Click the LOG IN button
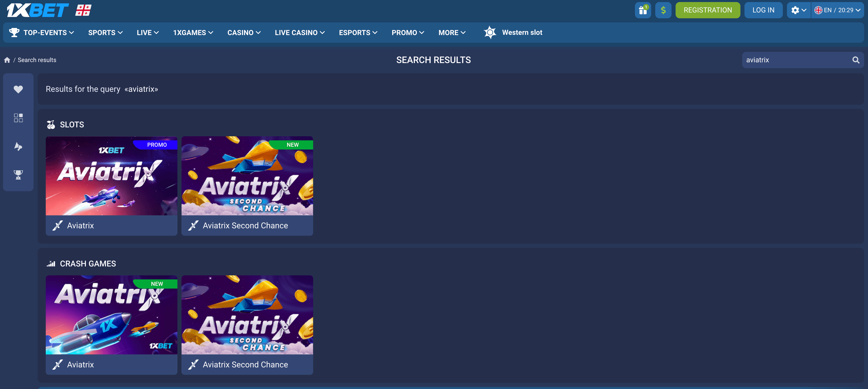868x389 pixels. tap(763, 10)
